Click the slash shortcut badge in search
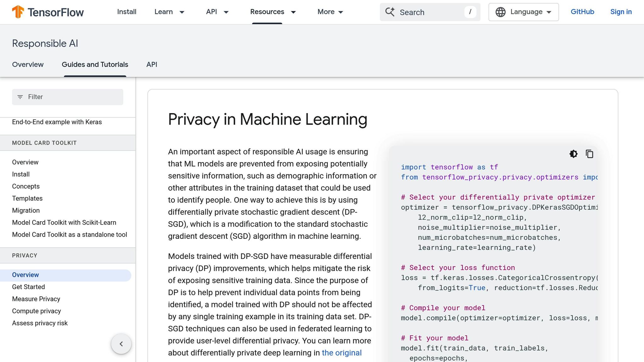 point(470,12)
